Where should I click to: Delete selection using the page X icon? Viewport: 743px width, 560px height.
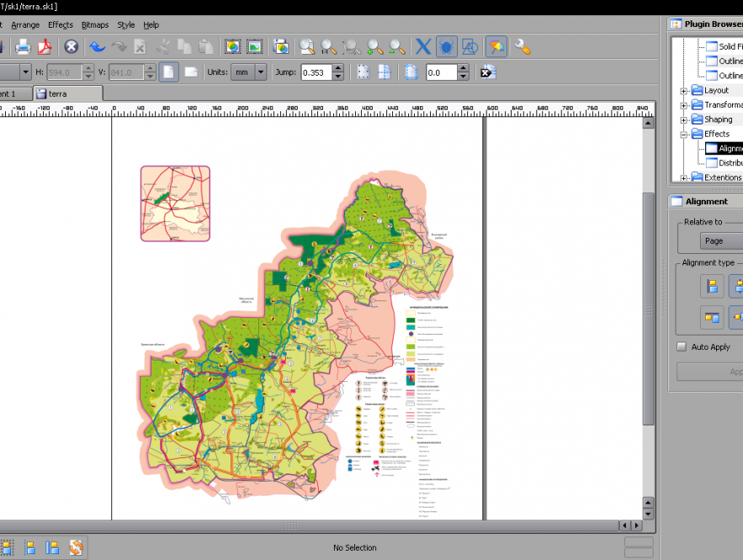(140, 47)
